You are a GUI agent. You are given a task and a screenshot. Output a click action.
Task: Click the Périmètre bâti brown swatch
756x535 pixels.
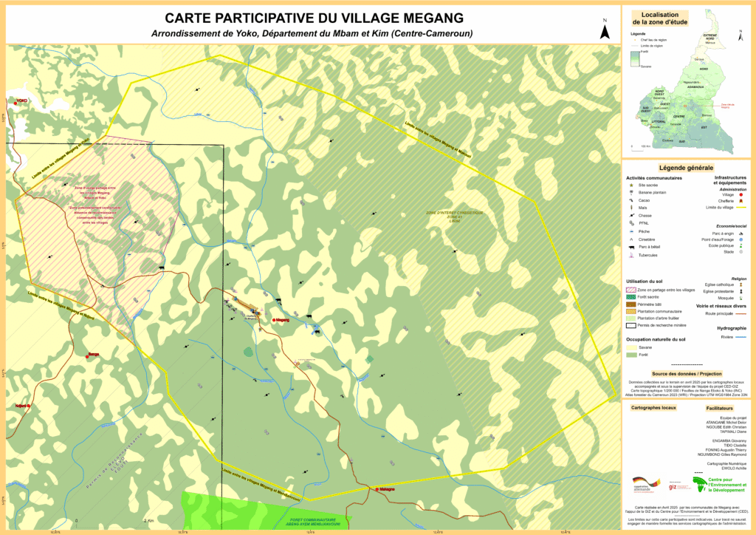tap(630, 304)
